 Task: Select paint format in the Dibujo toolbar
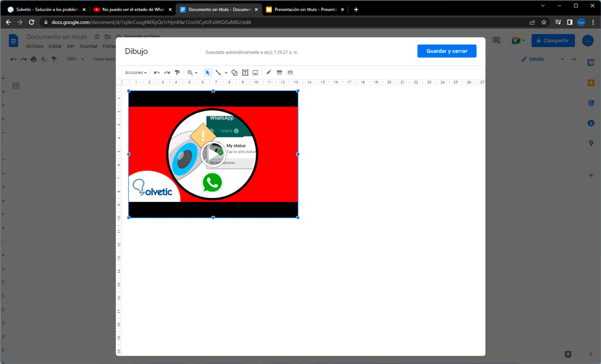[177, 73]
